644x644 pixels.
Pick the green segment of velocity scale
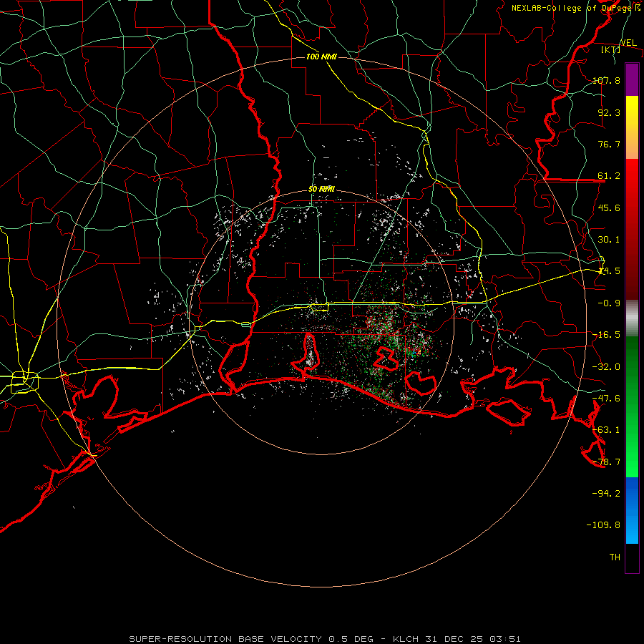tap(632, 406)
